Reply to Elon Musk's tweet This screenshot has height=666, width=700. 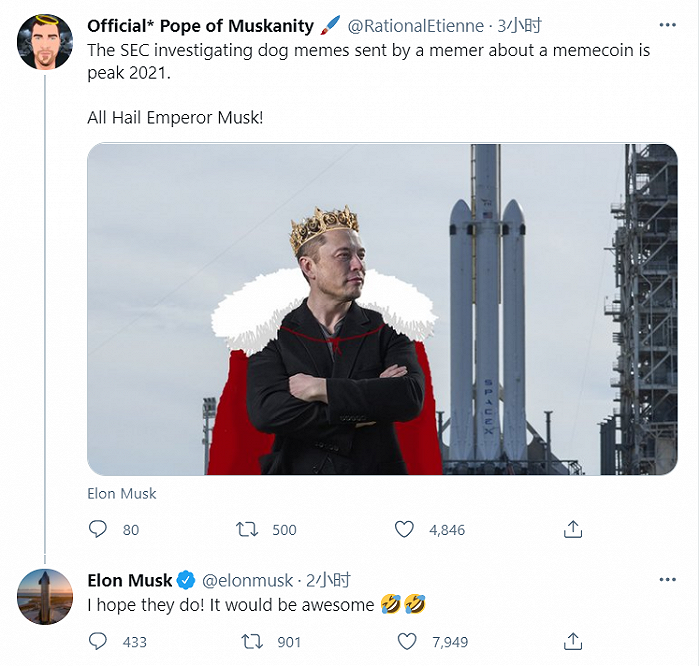point(98,641)
